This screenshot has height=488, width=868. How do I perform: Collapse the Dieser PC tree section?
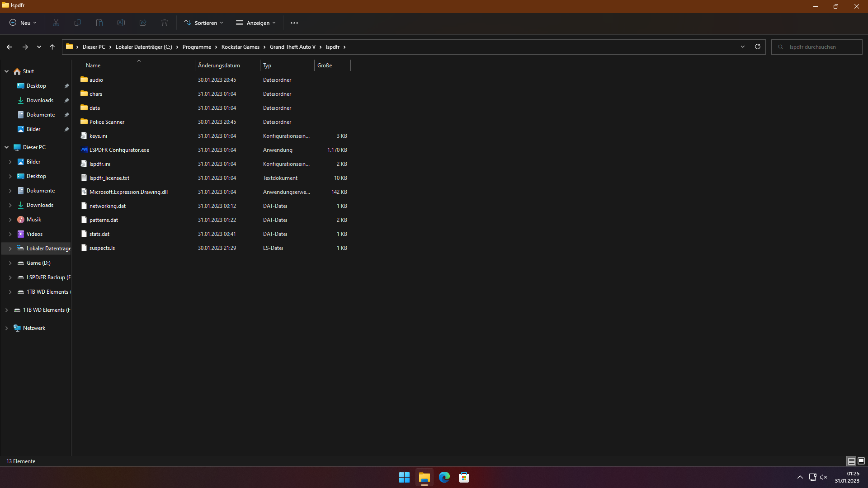6,147
